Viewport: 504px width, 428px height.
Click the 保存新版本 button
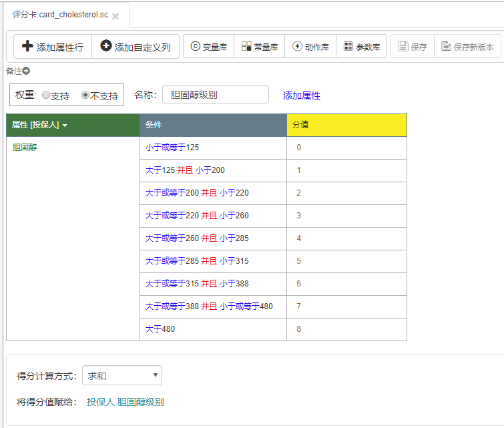(x=467, y=47)
